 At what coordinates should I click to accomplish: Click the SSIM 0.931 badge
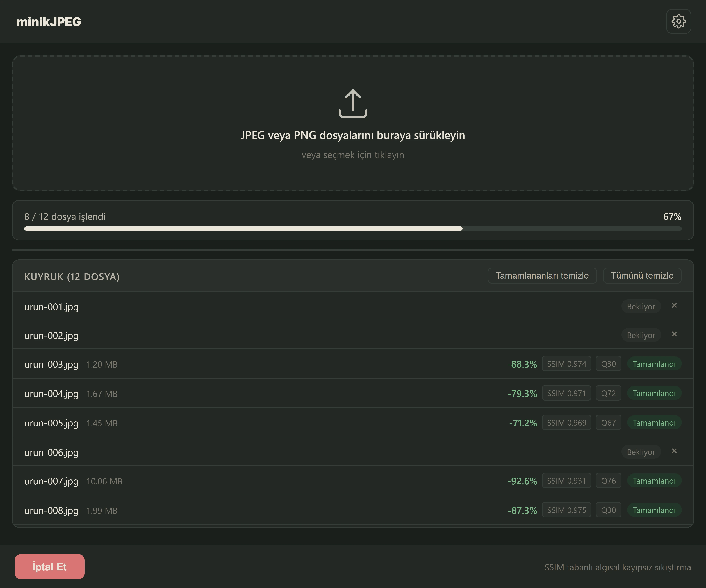click(x=566, y=481)
